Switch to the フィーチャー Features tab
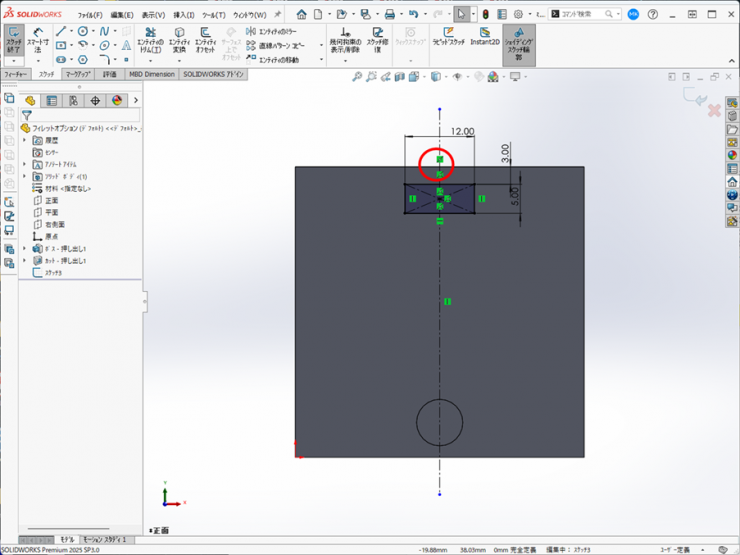Viewport: 740px width, 555px height. point(15,74)
